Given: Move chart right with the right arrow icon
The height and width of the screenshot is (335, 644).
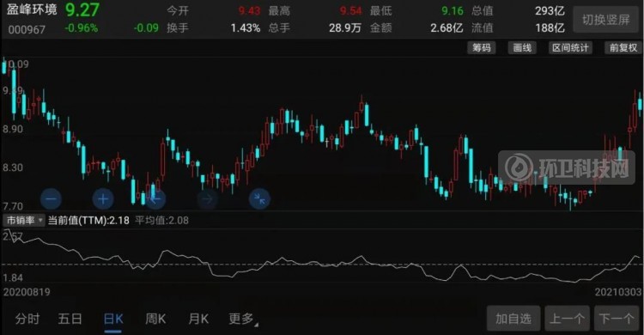Looking at the screenshot, I should tap(208, 199).
